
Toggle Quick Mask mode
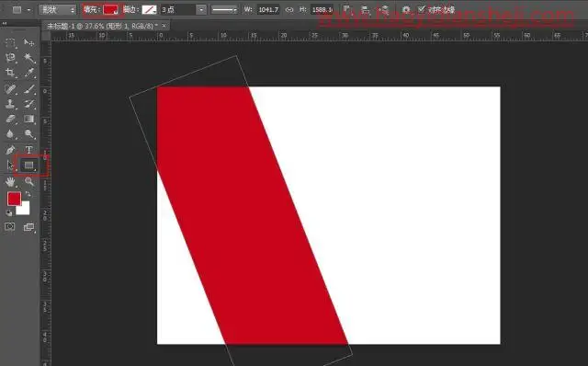point(10,226)
